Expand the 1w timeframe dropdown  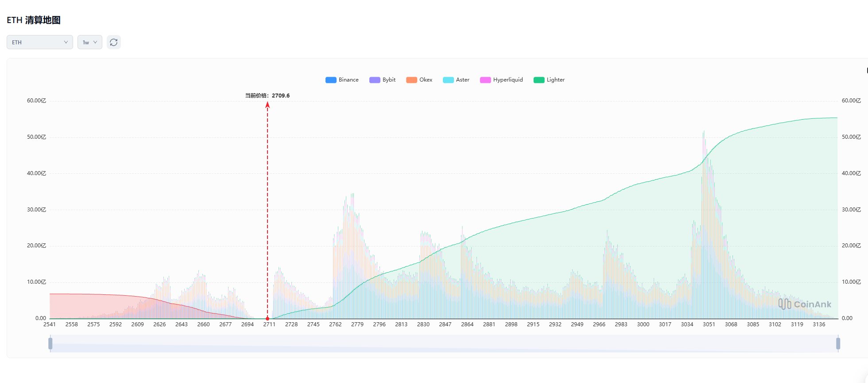click(90, 42)
